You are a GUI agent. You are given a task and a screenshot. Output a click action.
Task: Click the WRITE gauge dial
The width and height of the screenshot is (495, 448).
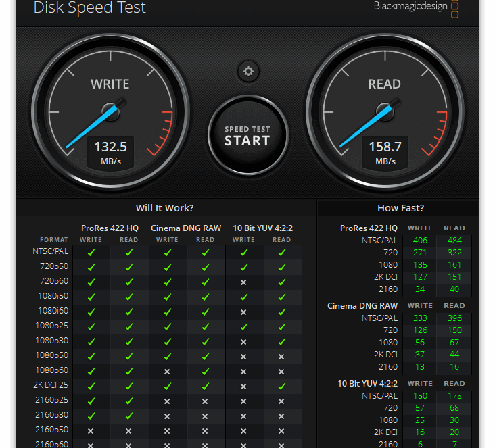110,111
